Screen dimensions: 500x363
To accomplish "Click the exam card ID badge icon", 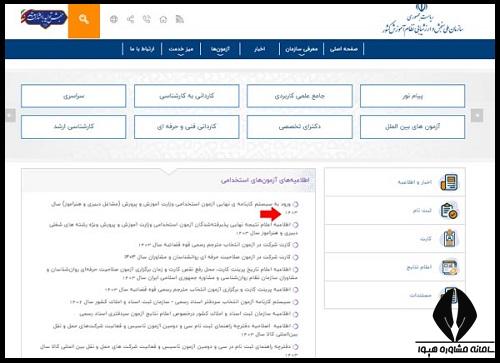I will pos(449,239).
